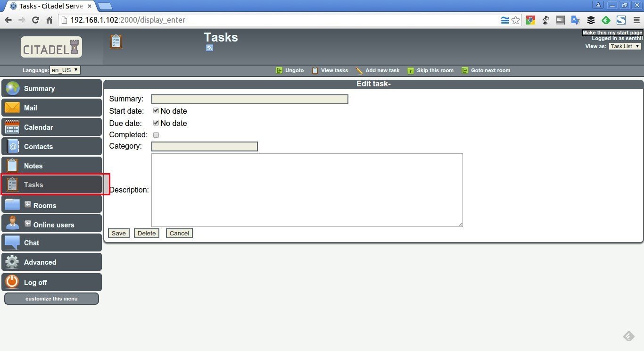
Task: Click the Goto next room icon
Action: coord(465,70)
